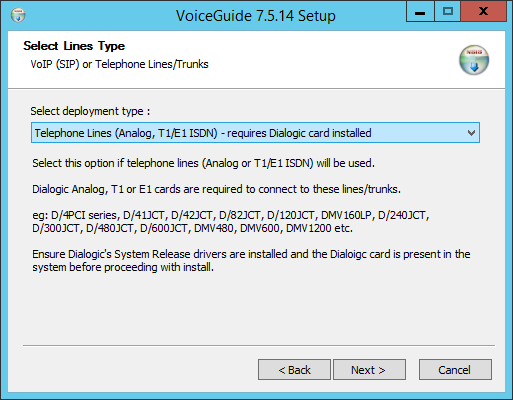Image resolution: width=513 pixels, height=400 pixels.
Task: Close the Setup window with the X
Action: pyautogui.click(x=484, y=12)
